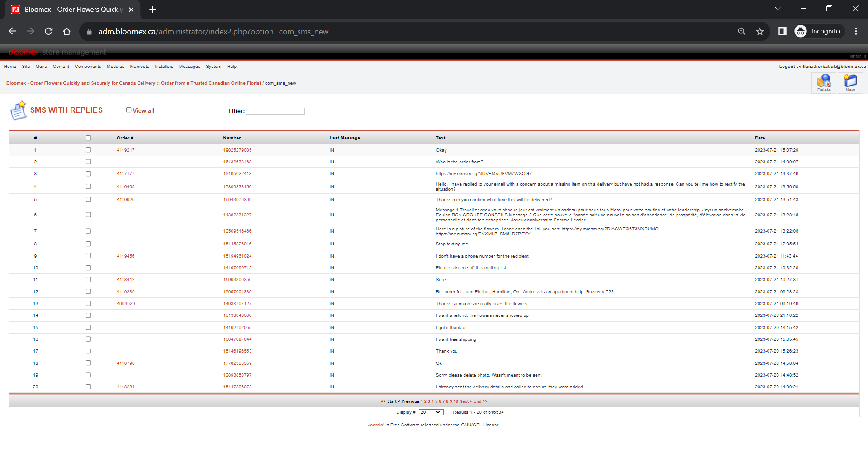868x449 pixels.
Task: Open the Display # dropdown
Action: (431, 412)
